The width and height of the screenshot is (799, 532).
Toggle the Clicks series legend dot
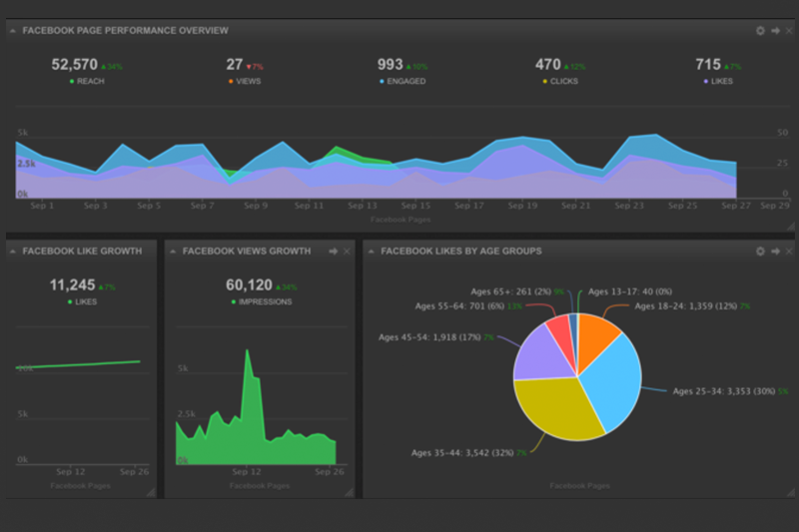[544, 82]
